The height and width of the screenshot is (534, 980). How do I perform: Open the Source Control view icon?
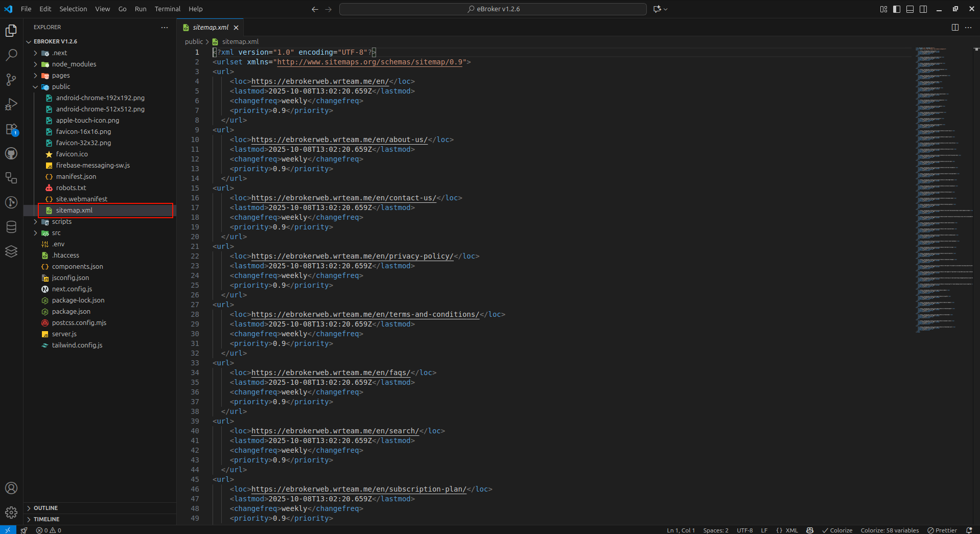click(11, 79)
